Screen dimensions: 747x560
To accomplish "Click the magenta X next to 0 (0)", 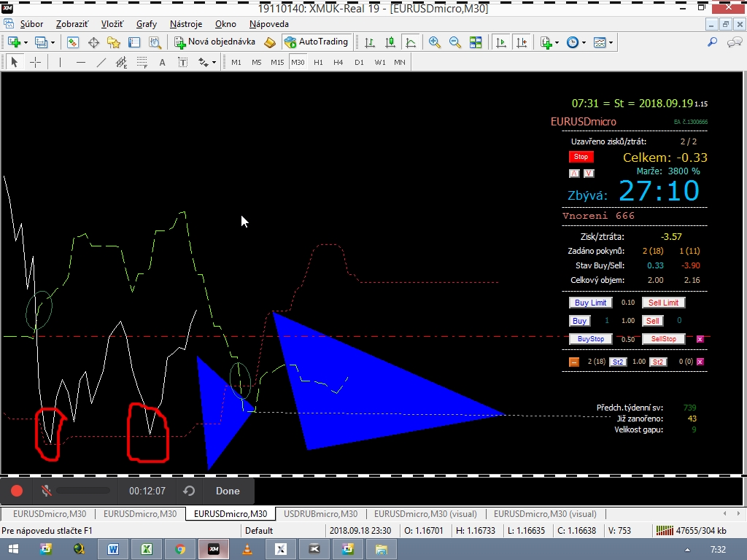I will pos(700,362).
